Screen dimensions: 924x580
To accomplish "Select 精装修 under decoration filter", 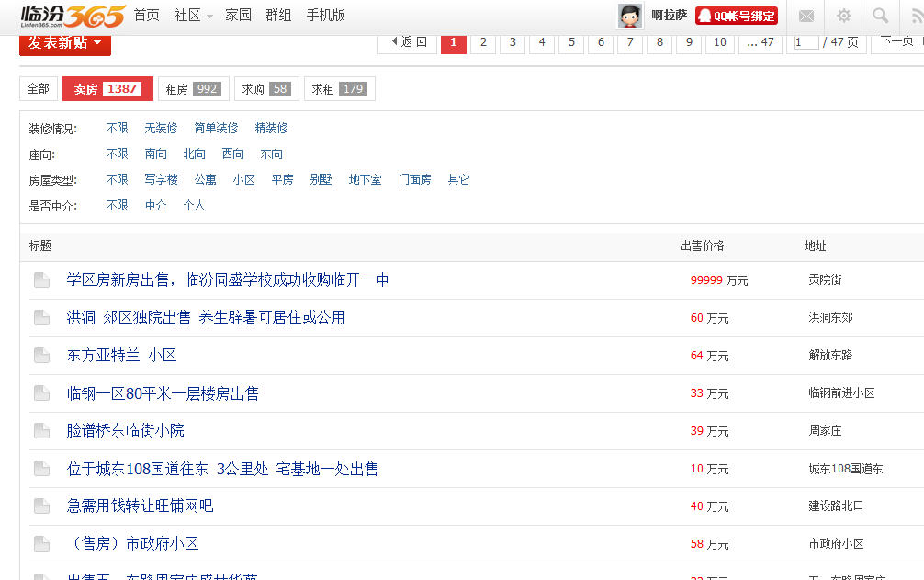I will [270, 128].
